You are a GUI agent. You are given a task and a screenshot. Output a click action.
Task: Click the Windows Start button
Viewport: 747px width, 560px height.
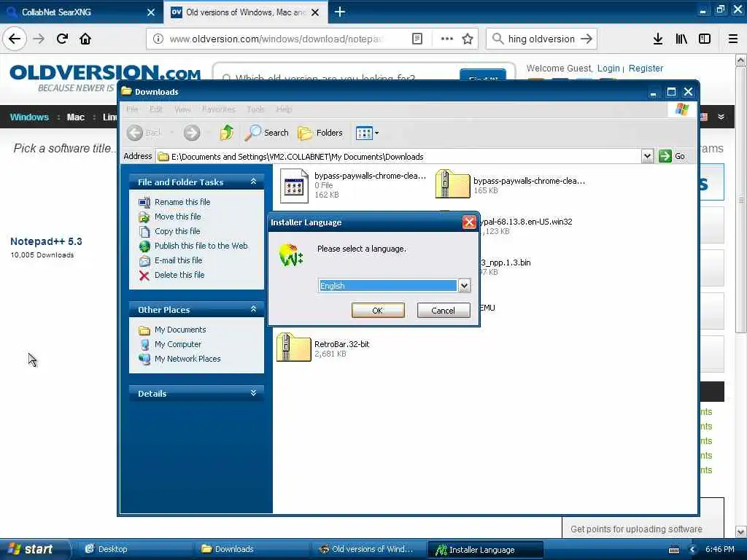click(x=34, y=549)
